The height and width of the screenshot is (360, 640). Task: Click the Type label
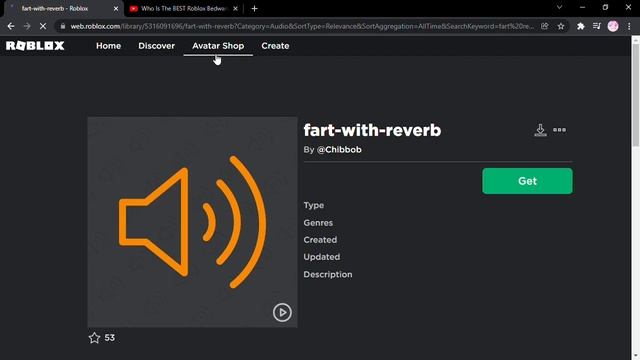313,205
